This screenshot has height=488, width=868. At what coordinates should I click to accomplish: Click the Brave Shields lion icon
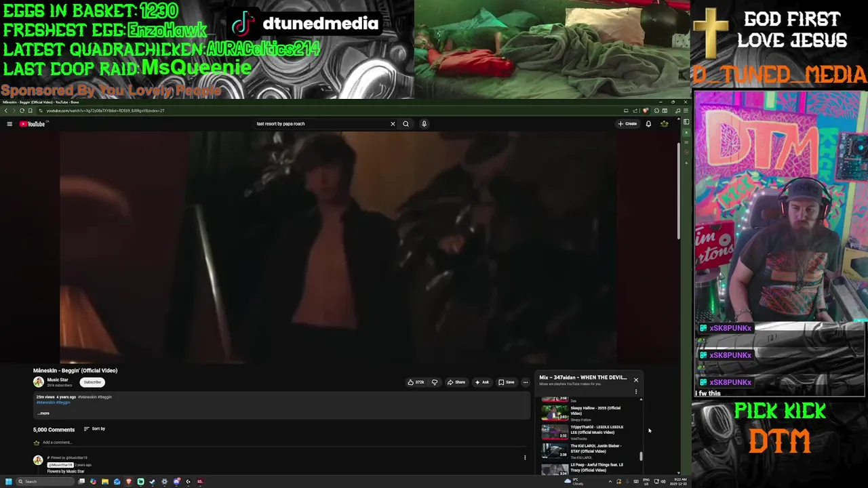click(x=646, y=110)
